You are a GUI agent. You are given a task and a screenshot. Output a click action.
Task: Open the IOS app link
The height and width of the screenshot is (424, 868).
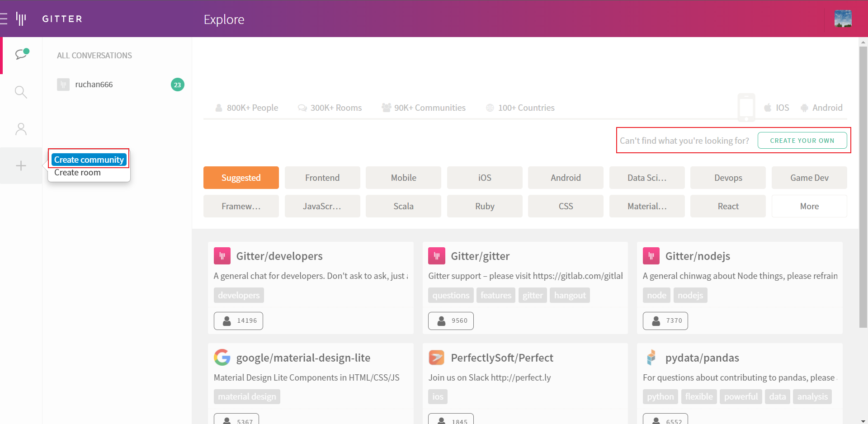point(777,108)
